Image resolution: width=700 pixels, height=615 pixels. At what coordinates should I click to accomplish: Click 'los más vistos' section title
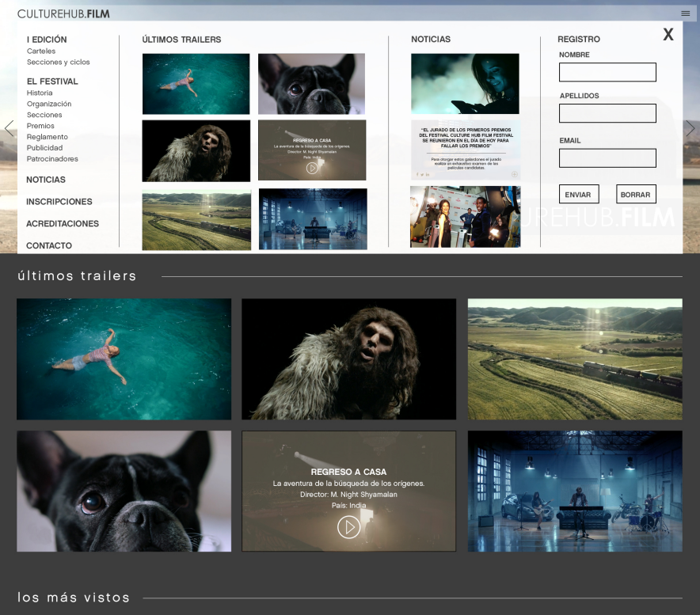tap(74, 597)
